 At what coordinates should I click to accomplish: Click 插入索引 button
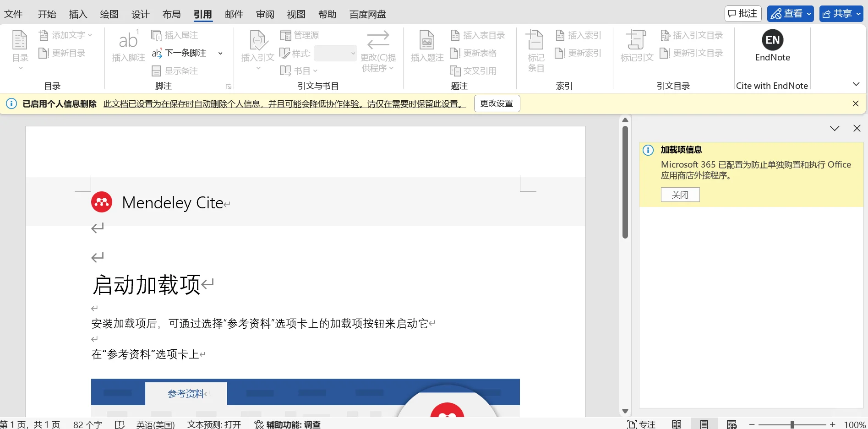pos(579,35)
